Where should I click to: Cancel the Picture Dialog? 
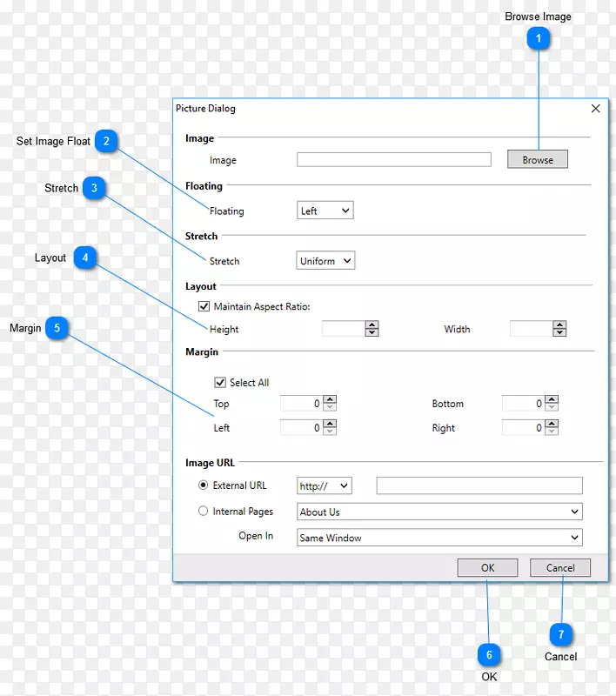tap(560, 568)
